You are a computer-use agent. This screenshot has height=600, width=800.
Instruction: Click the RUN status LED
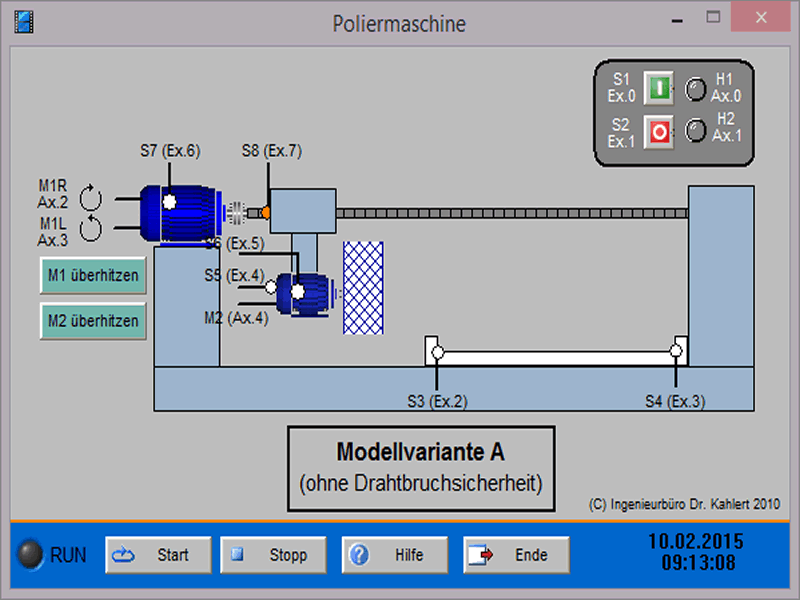33,555
